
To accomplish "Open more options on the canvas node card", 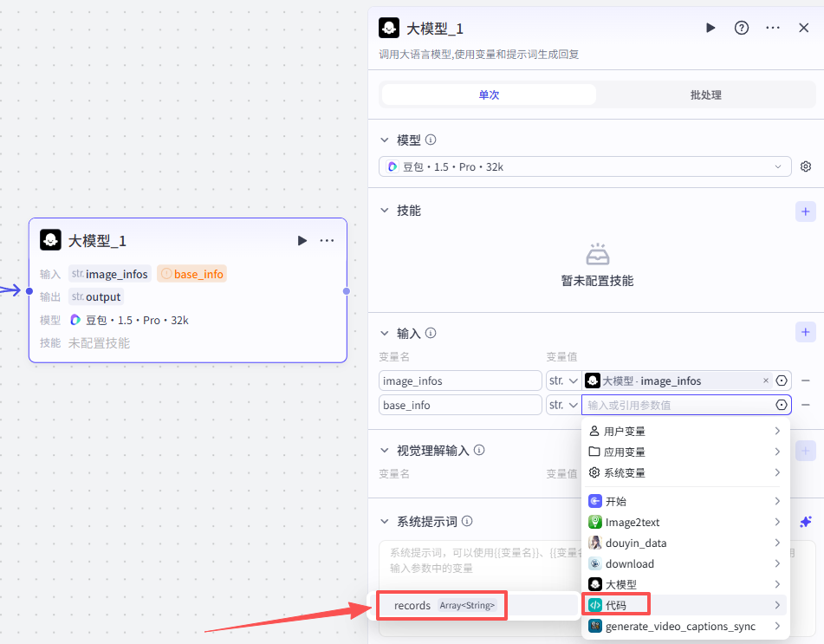I will tap(327, 240).
